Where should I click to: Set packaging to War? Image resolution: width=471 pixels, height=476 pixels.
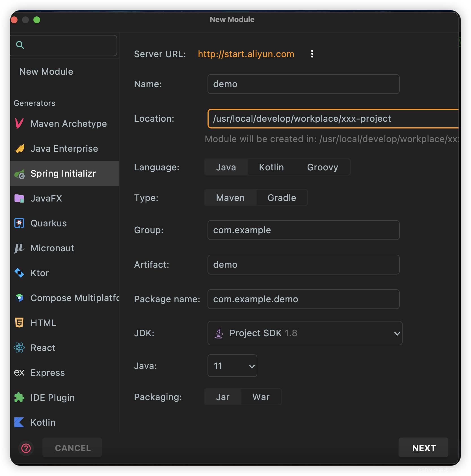tap(261, 397)
